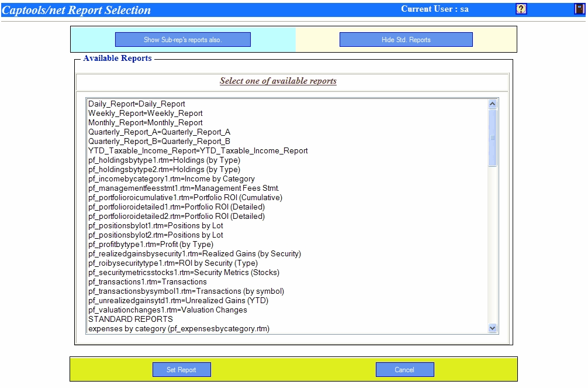This screenshot has width=588, height=388.
Task: Select the YTD_Taxable_Income_Report
Action: click(x=196, y=150)
